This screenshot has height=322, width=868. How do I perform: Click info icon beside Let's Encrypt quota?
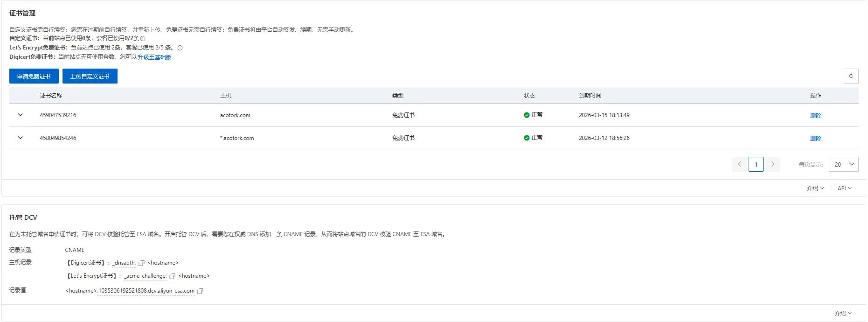[180, 48]
